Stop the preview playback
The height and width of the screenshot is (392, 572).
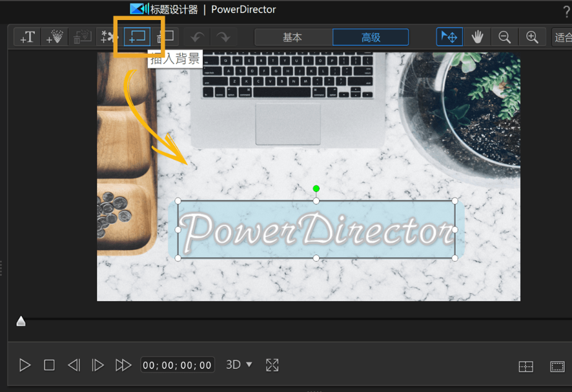[x=49, y=365]
